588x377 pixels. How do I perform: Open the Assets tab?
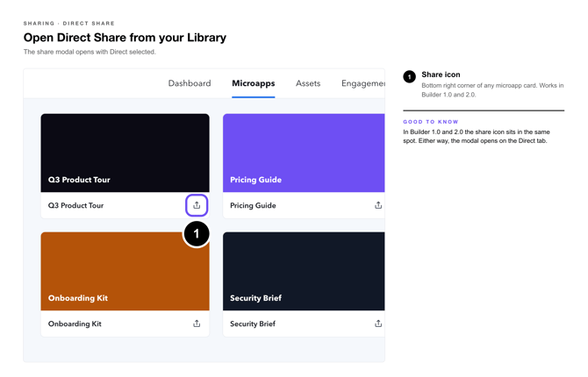[x=308, y=83]
